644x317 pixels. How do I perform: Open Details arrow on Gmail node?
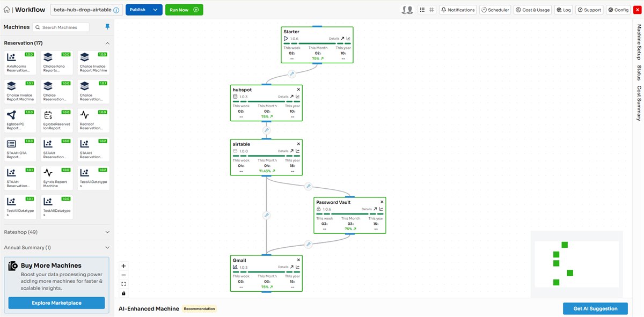click(291, 267)
